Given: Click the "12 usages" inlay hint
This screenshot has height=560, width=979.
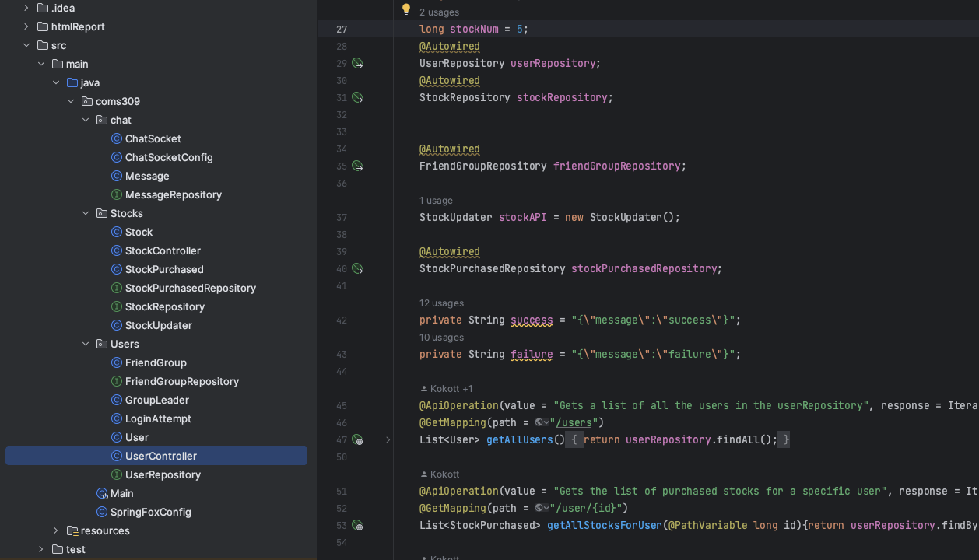Looking at the screenshot, I should (441, 303).
